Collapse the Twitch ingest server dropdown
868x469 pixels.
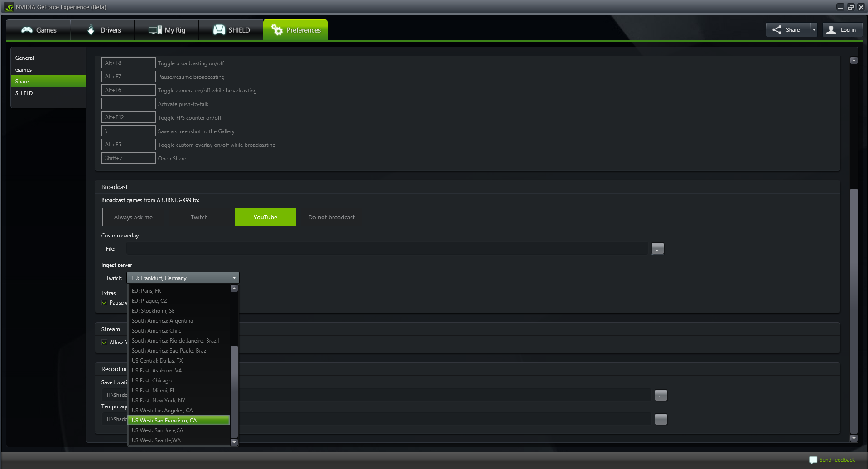pos(183,278)
